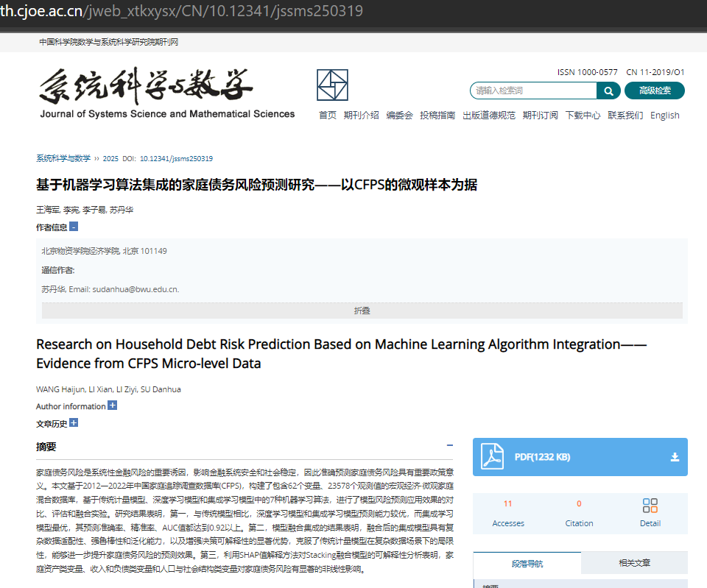The image size is (707, 588).
Task: Click the PDF download arrow icon
Action: click(675, 457)
